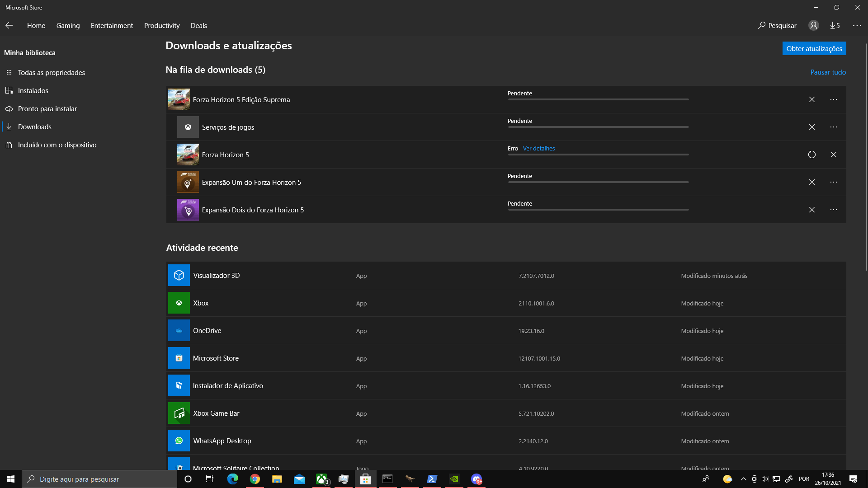
Task: Show hidden system tray icons
Action: click(x=743, y=479)
